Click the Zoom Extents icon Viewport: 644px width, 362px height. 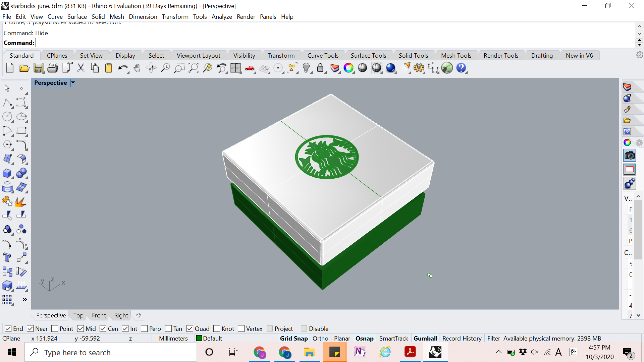(x=193, y=68)
